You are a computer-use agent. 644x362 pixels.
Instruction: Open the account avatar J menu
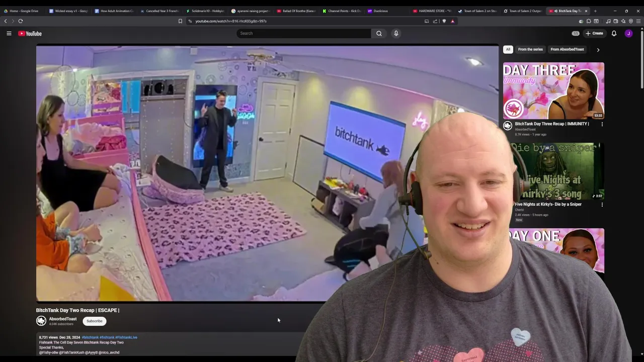coord(628,33)
